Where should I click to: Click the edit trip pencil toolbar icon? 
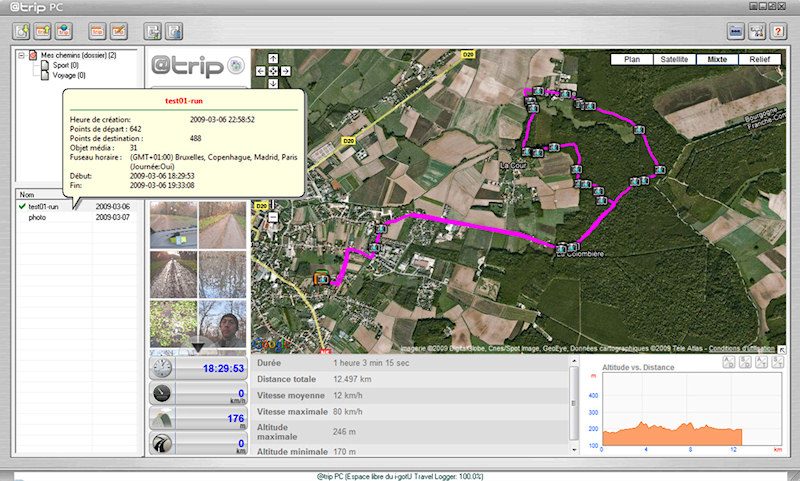(118, 31)
